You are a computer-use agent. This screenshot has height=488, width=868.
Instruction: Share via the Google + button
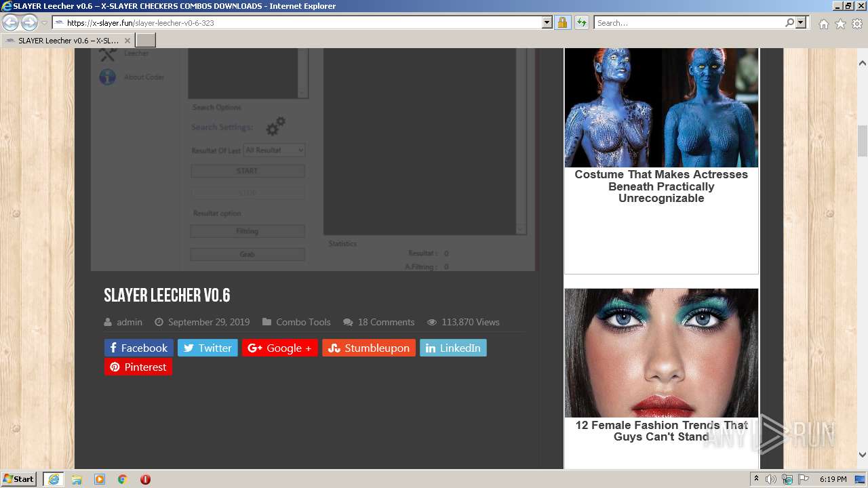pyautogui.click(x=280, y=348)
